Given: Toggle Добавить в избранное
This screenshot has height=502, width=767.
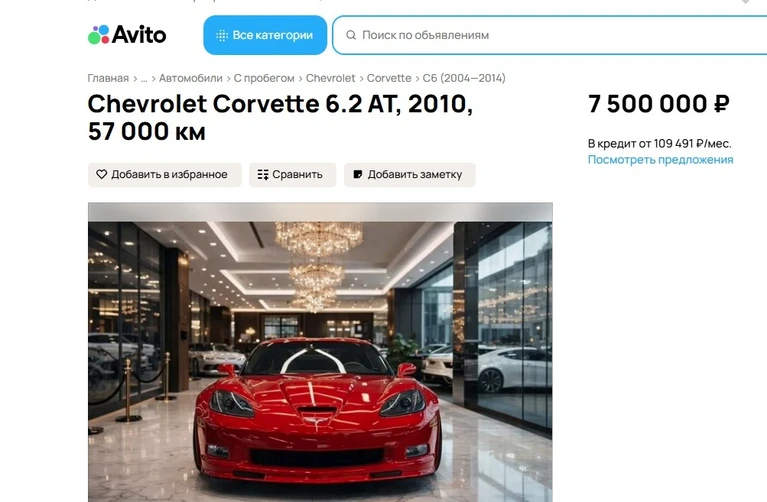Looking at the screenshot, I should pos(165,175).
